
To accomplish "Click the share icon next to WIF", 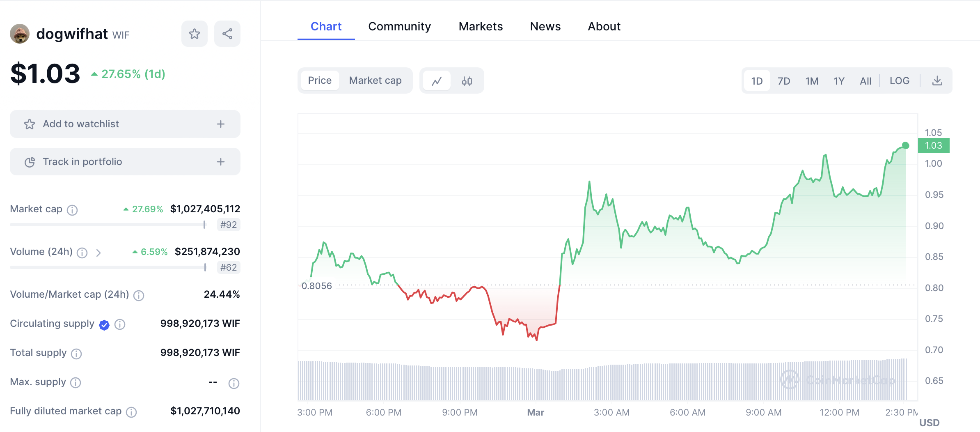I will pos(227,34).
